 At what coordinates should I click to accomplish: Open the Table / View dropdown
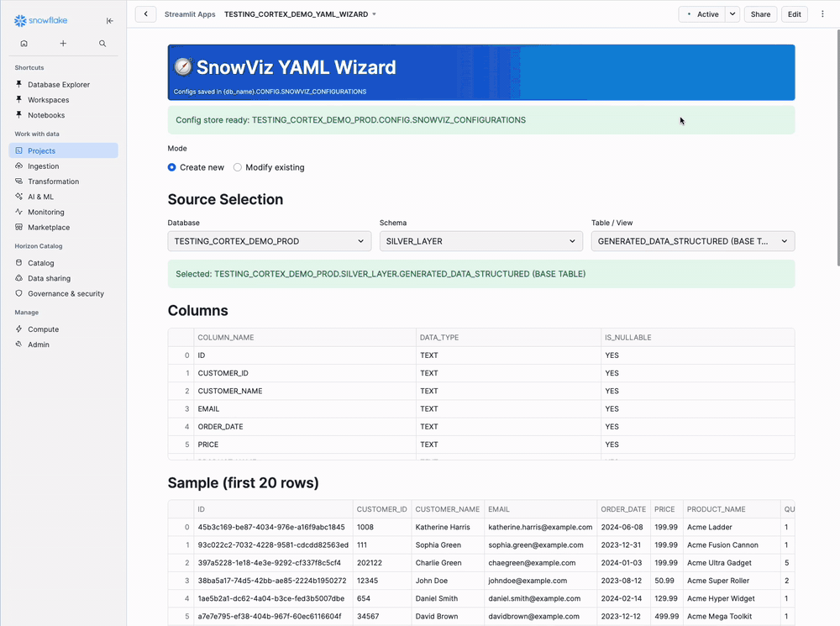[692, 240]
